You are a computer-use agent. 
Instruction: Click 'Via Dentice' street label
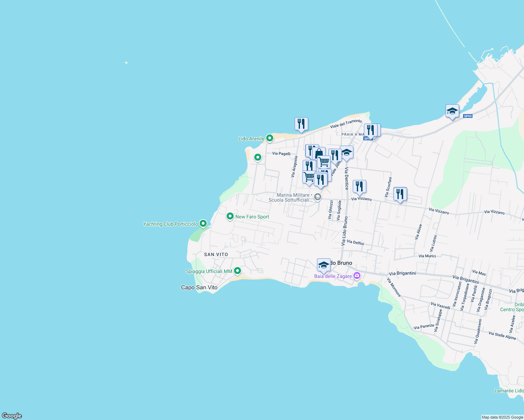pos(346,178)
